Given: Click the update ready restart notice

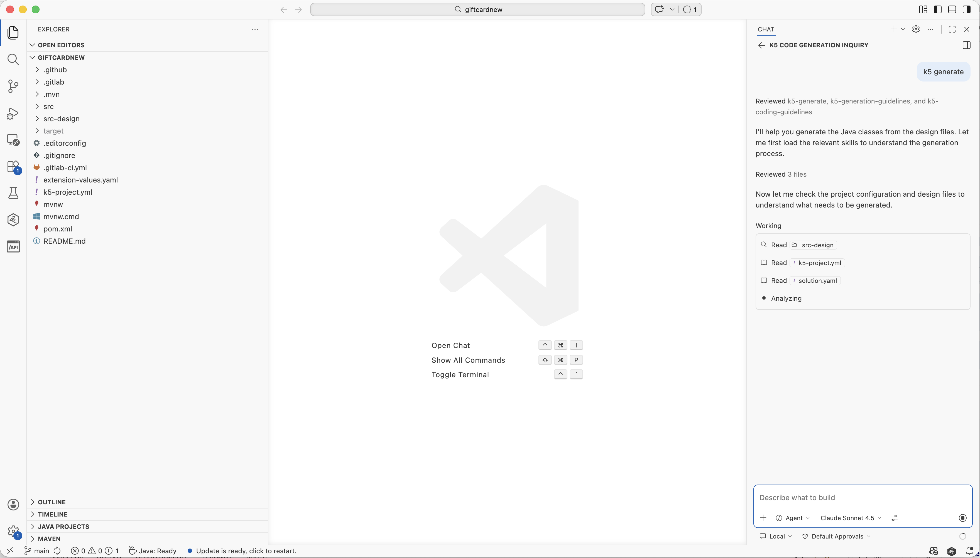Looking at the screenshot, I should [246, 551].
